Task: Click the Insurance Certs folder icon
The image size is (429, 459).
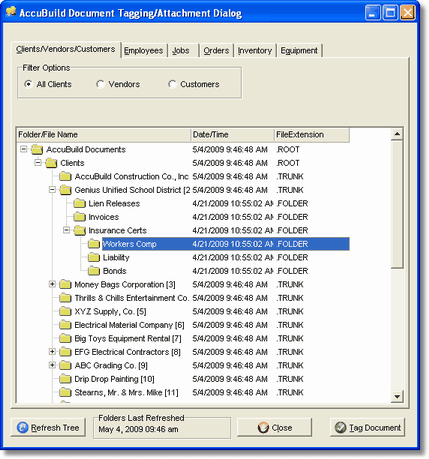Action: pos(79,231)
